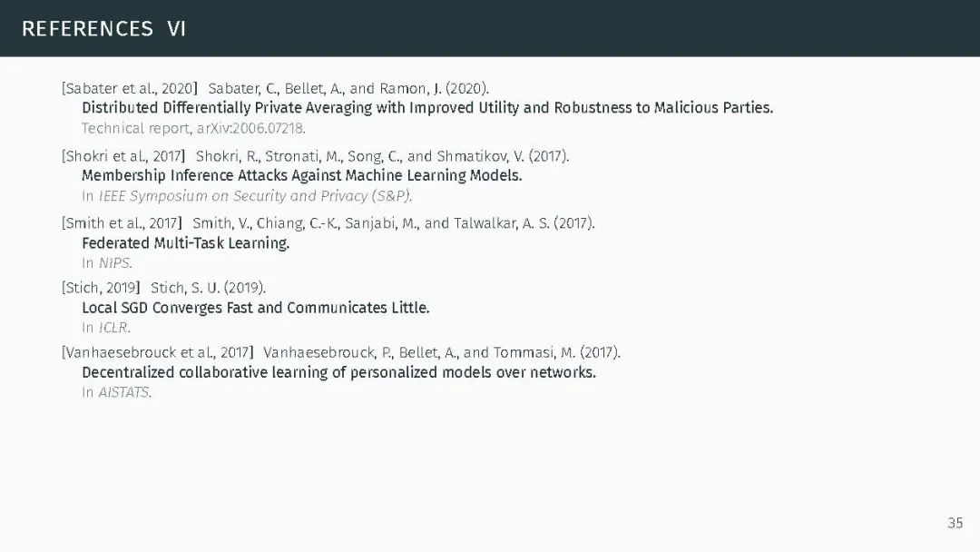The image size is (980, 552).
Task: Open the Distributed Differentially Private Averaging paper title
Action: coord(427,108)
